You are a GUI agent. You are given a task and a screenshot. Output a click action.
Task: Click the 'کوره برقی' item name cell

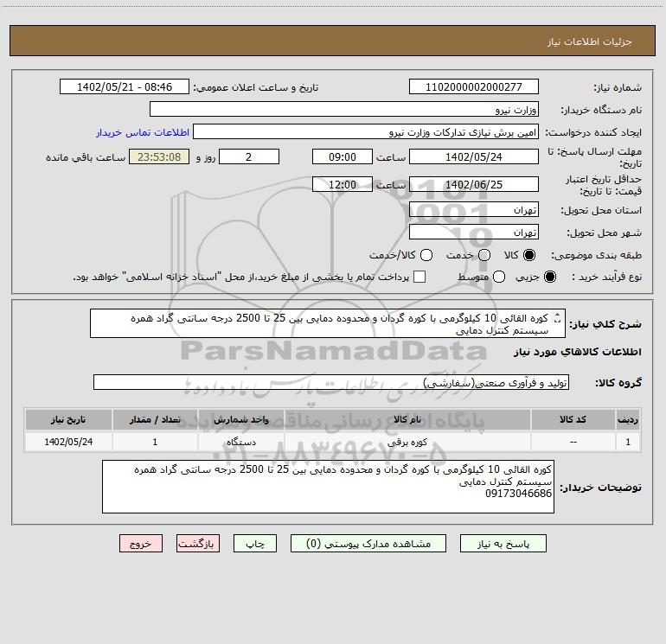tap(407, 442)
